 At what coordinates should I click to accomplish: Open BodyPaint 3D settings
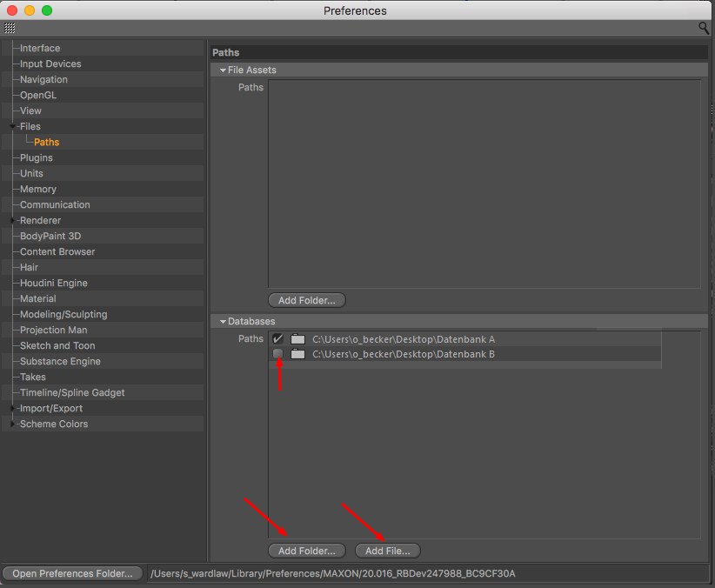coord(50,236)
